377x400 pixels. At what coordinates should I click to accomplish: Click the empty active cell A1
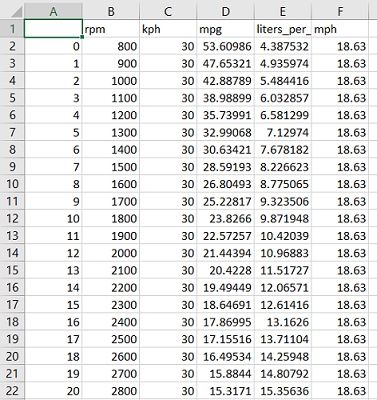click(x=53, y=29)
